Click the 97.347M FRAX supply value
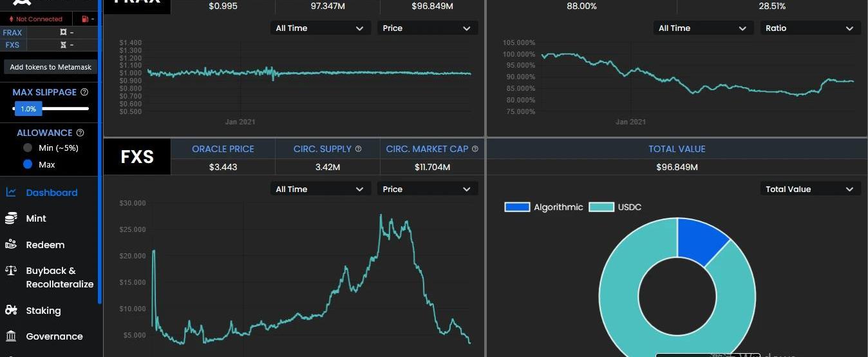 (327, 6)
